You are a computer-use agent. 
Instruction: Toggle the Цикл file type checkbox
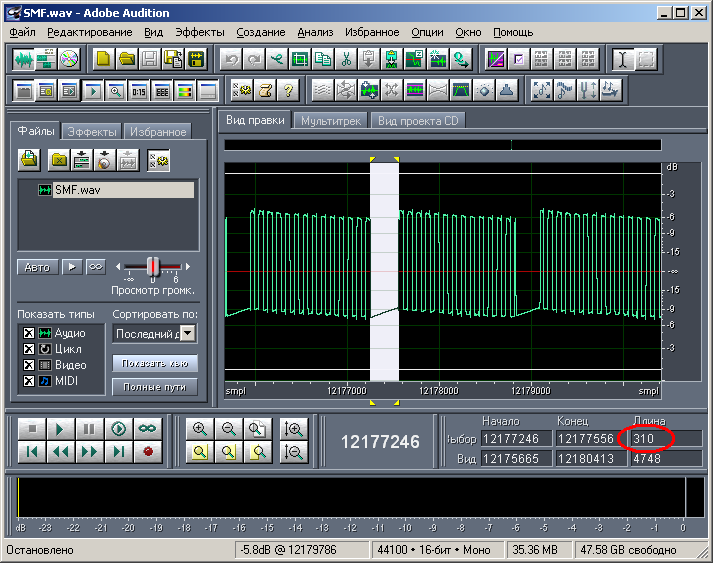coord(29,349)
